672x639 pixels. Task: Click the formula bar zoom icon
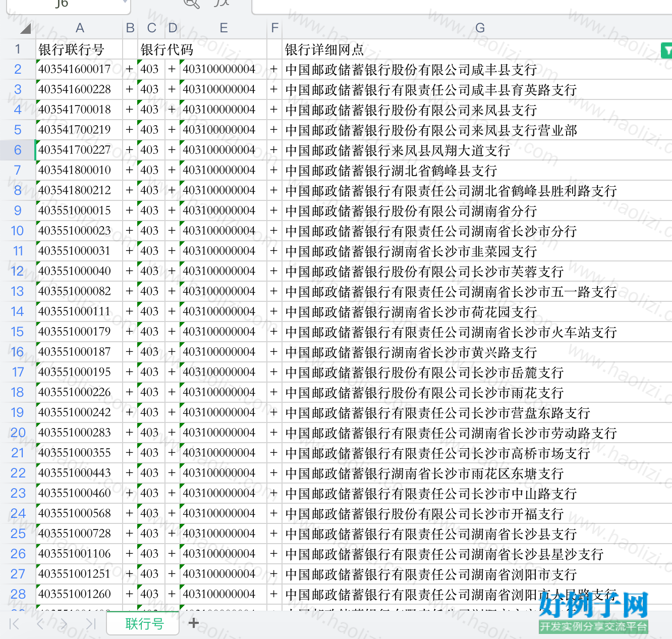tap(192, 4)
